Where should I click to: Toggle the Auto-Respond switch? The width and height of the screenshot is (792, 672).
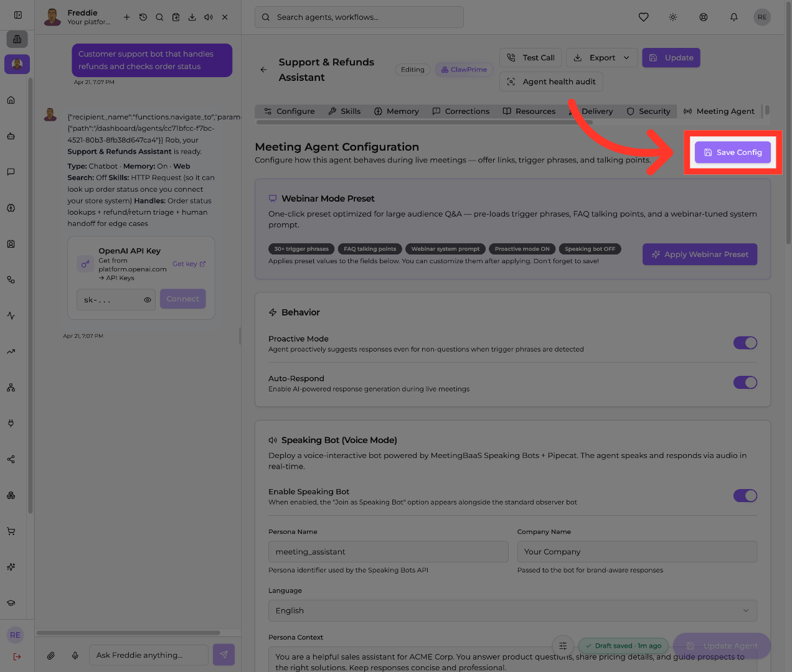pos(745,383)
